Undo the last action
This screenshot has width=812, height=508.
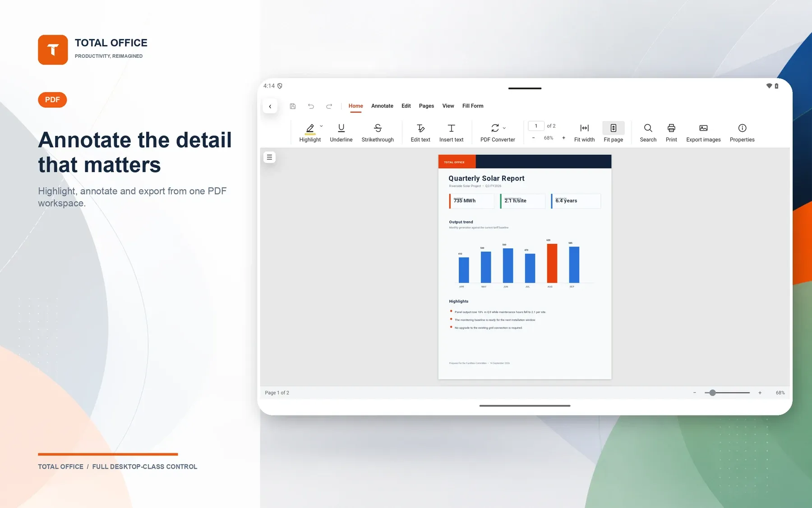click(x=311, y=106)
